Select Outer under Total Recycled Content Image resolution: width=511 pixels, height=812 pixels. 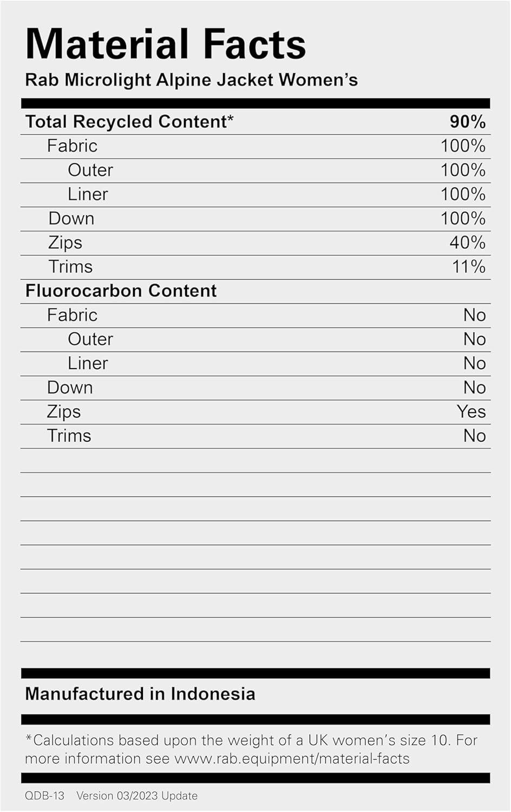point(90,171)
